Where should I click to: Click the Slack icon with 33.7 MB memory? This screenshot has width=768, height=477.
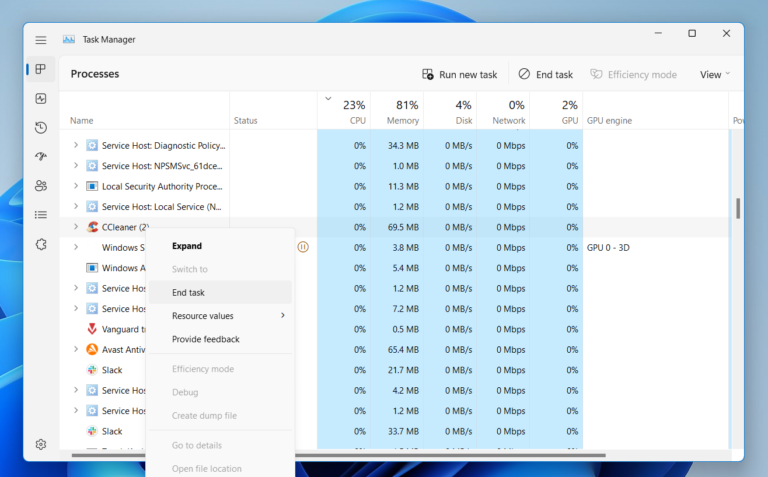pyautogui.click(x=92, y=431)
